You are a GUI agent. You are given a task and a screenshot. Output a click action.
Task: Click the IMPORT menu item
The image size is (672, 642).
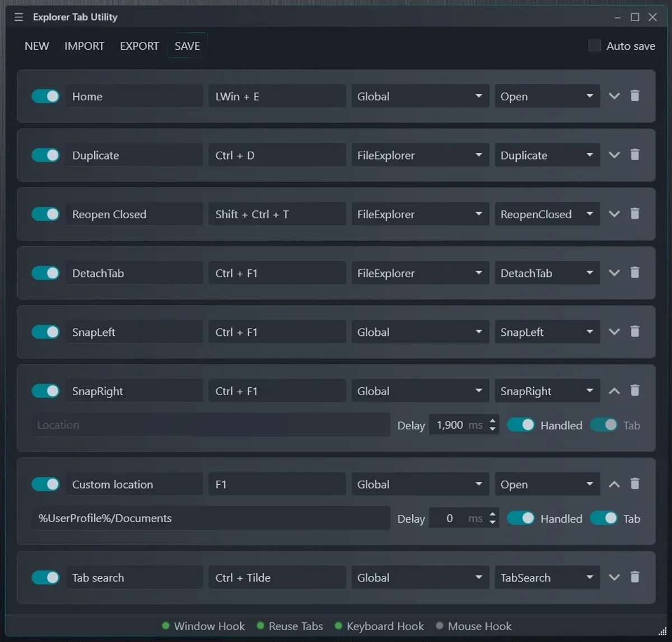[x=84, y=46]
